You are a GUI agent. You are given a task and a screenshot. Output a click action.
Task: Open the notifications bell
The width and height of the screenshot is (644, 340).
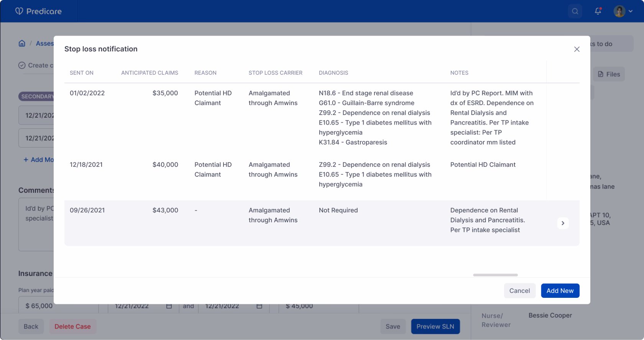click(598, 11)
